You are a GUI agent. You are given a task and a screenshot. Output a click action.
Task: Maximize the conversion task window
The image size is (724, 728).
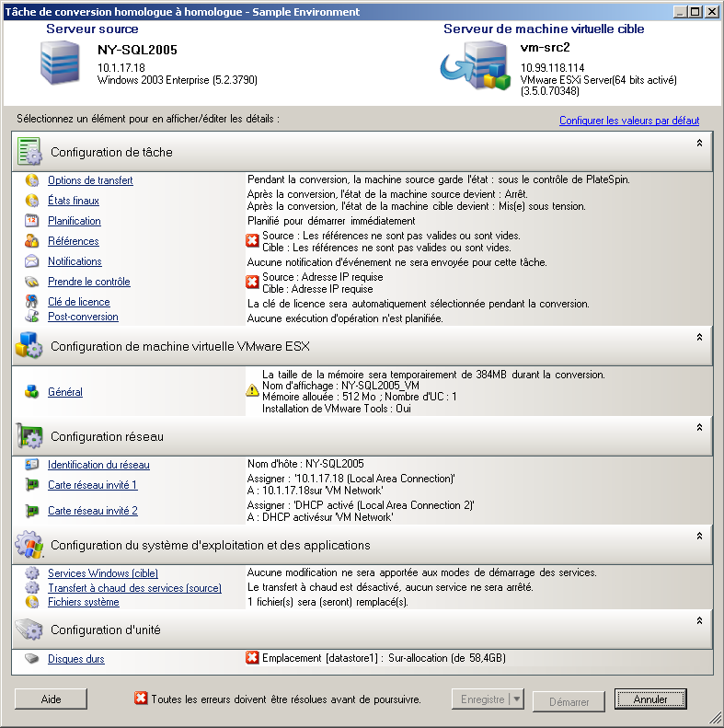(x=695, y=12)
